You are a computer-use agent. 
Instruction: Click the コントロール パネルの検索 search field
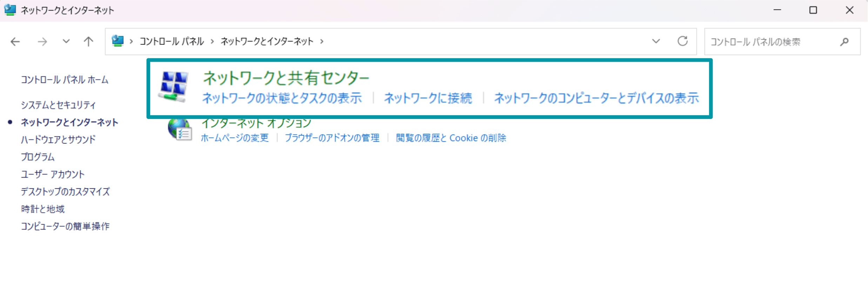click(772, 42)
